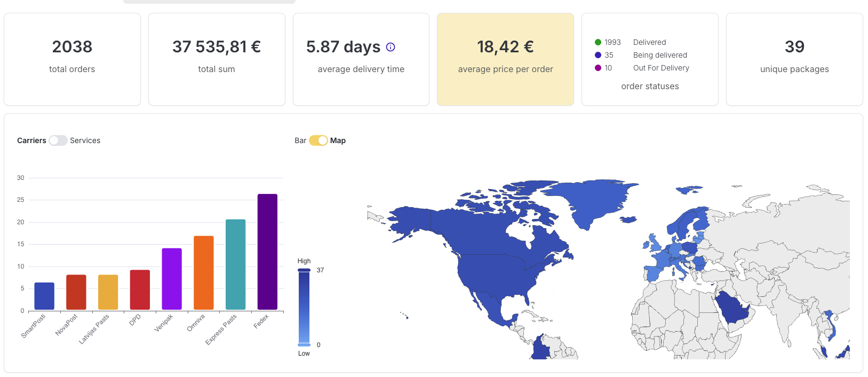Click the order statuses caption
Viewport: 868px width, 377px height.
click(650, 86)
